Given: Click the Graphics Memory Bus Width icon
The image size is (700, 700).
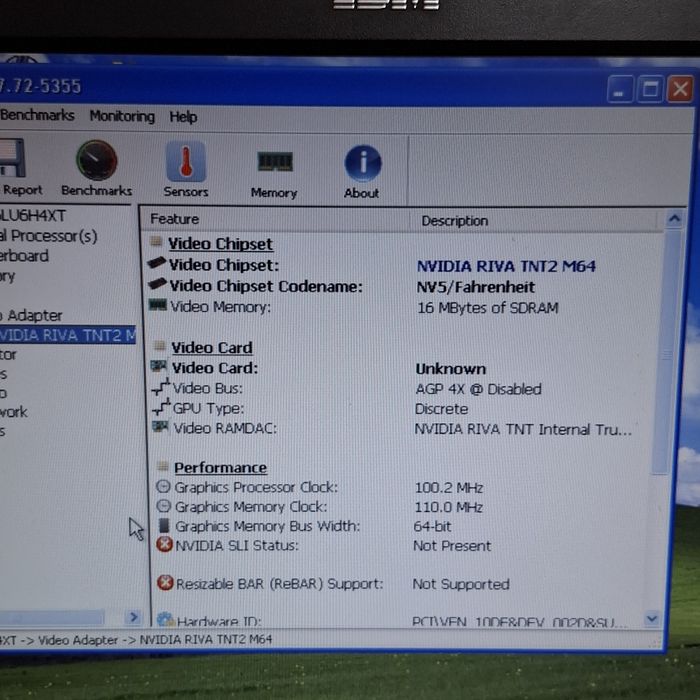Looking at the screenshot, I should click(x=164, y=525).
